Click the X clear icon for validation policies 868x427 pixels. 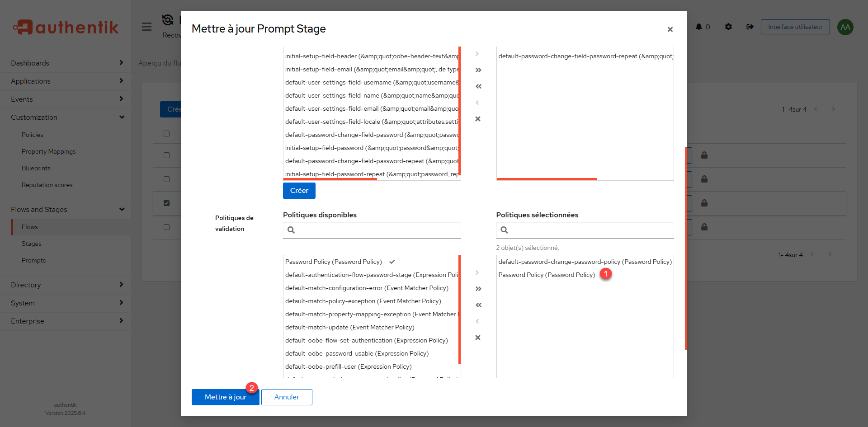click(478, 338)
